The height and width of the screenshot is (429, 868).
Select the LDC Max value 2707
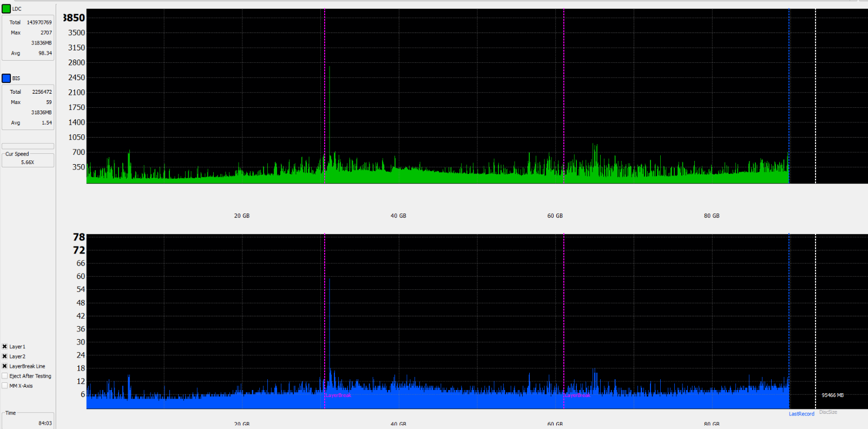46,32
